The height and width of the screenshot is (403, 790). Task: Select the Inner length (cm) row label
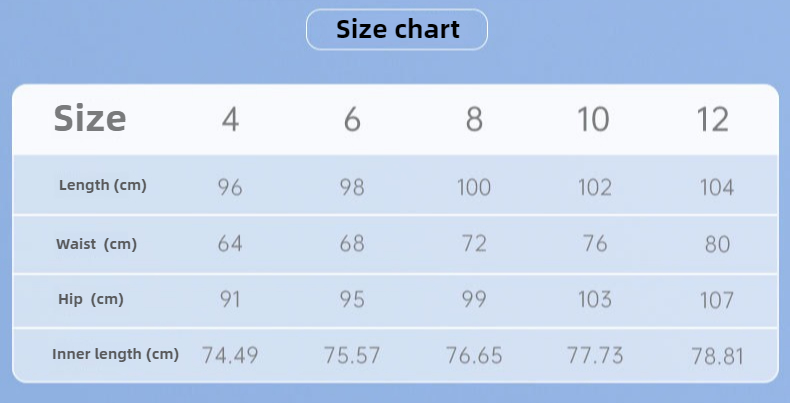[115, 354]
